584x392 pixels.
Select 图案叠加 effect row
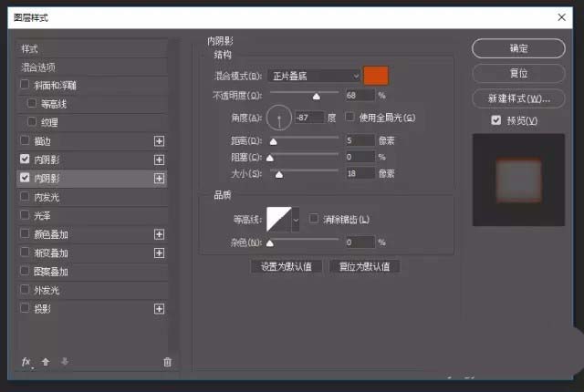92,272
